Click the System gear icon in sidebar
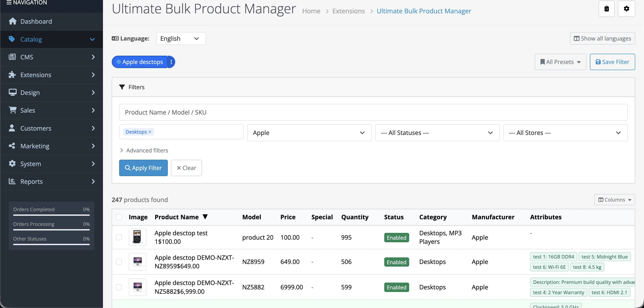Screen dimensions: 644x308 12,163
